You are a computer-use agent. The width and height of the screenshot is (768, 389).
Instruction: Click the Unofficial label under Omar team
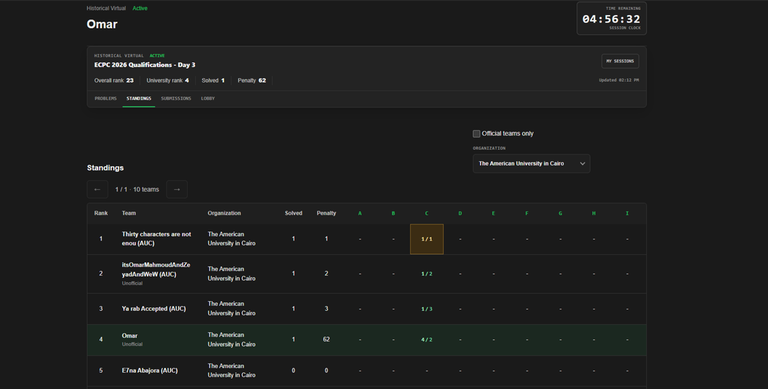coord(132,344)
